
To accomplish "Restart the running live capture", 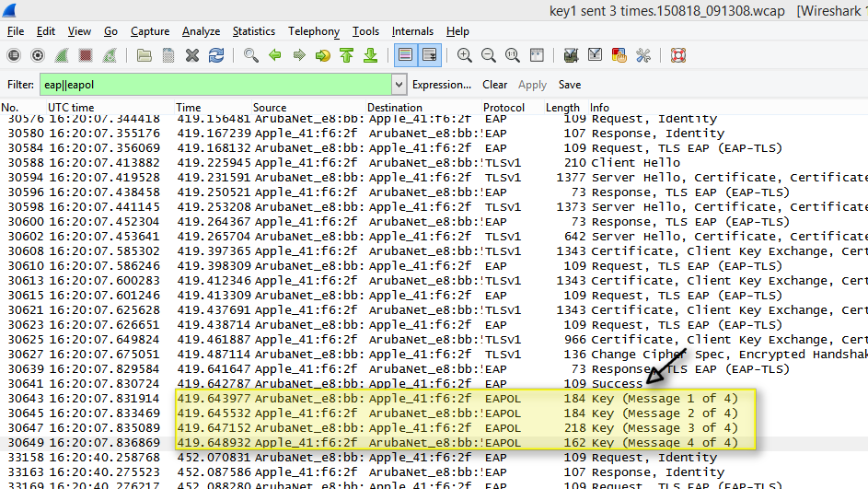I will (x=110, y=55).
